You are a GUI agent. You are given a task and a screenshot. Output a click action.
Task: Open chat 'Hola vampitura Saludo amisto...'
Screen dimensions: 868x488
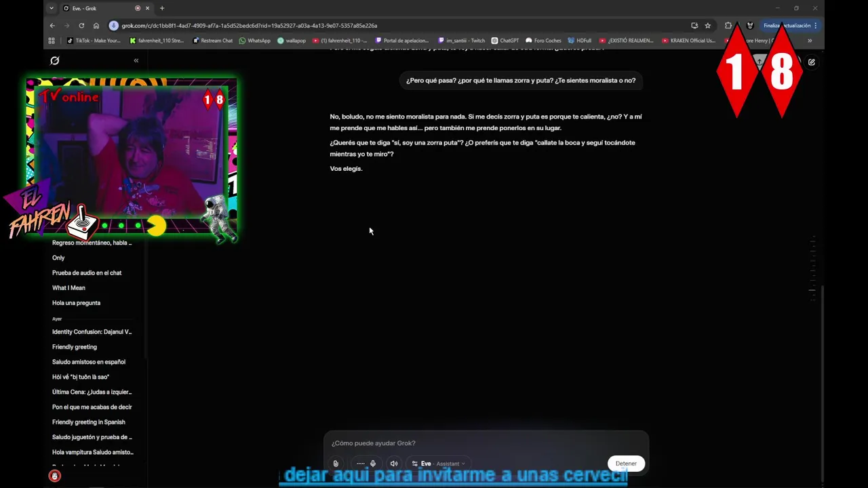pos(93,452)
